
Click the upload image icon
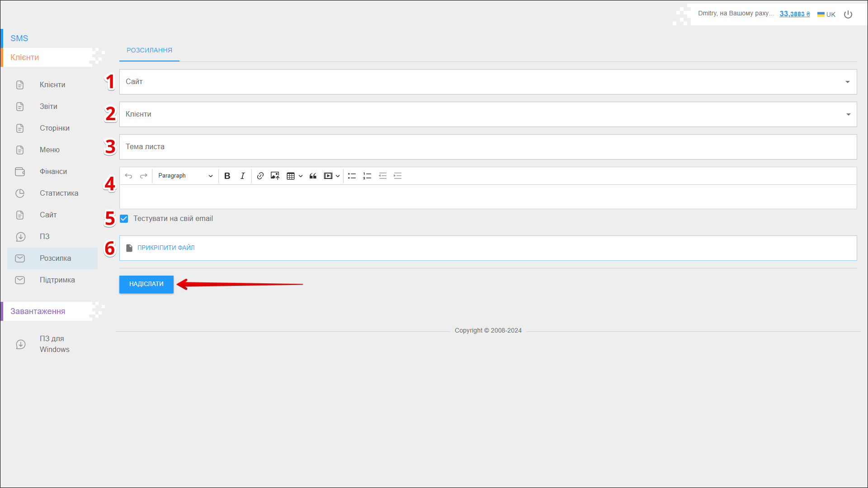pyautogui.click(x=275, y=176)
